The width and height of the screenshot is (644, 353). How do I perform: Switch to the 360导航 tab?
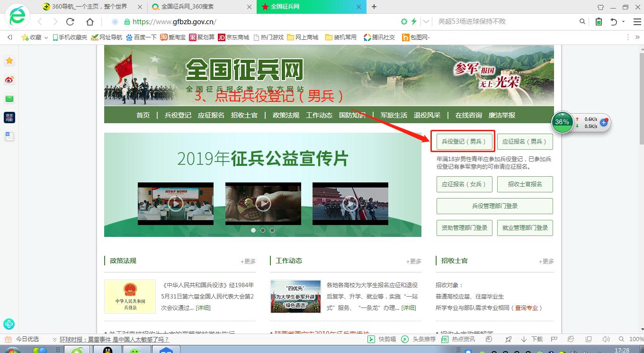point(90,7)
